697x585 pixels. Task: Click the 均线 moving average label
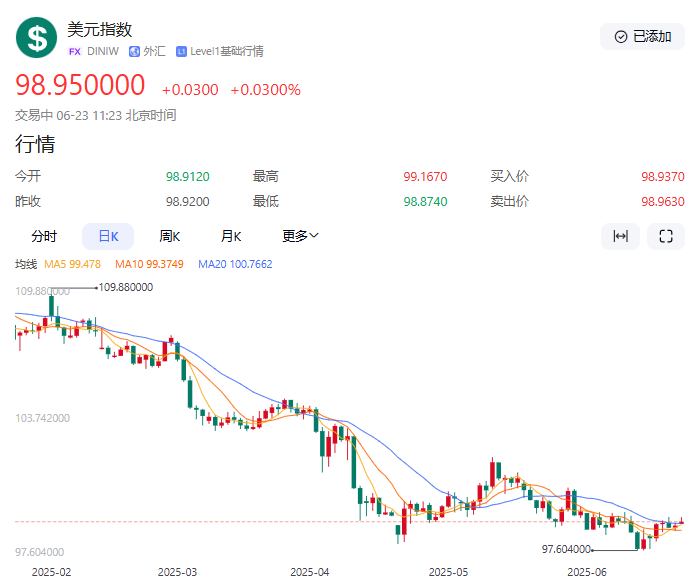[26, 264]
